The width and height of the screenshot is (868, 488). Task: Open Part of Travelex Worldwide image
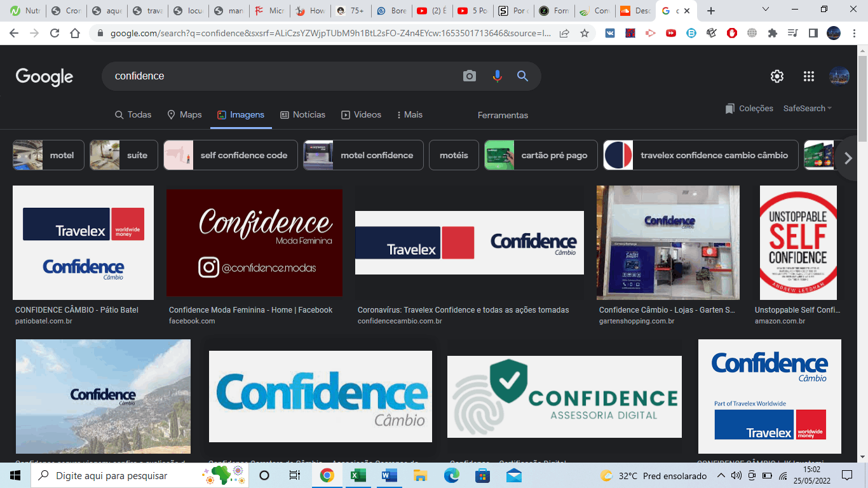pos(770,396)
